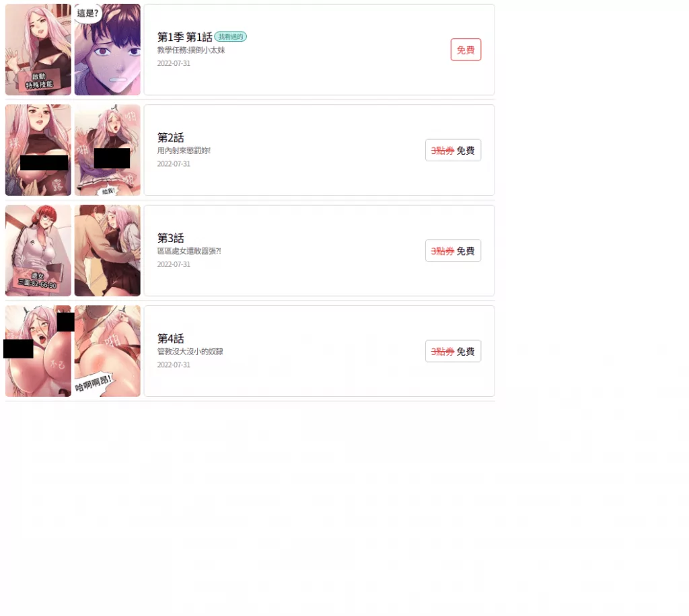Select the right thumbnail of 第4話
The width and height of the screenshot is (689, 616).
107,351
